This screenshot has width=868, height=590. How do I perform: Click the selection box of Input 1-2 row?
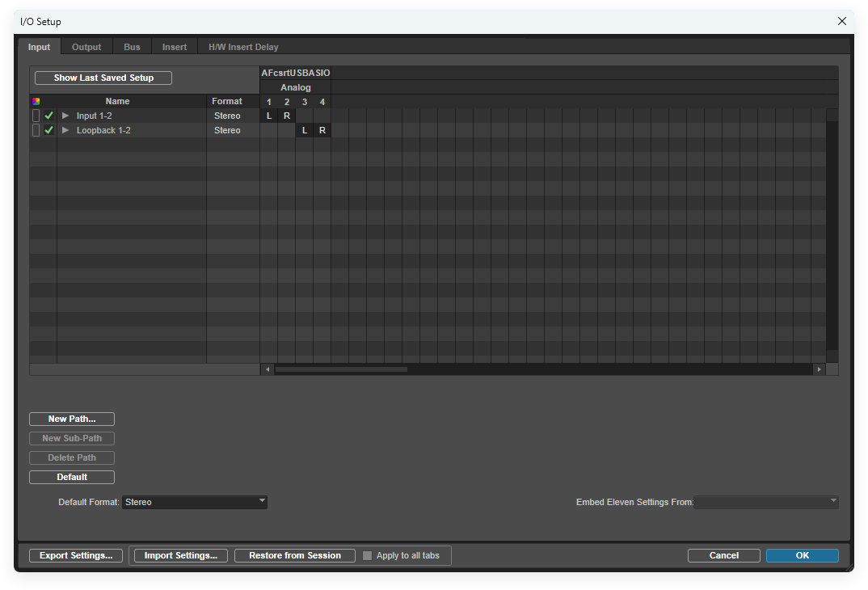tap(36, 116)
